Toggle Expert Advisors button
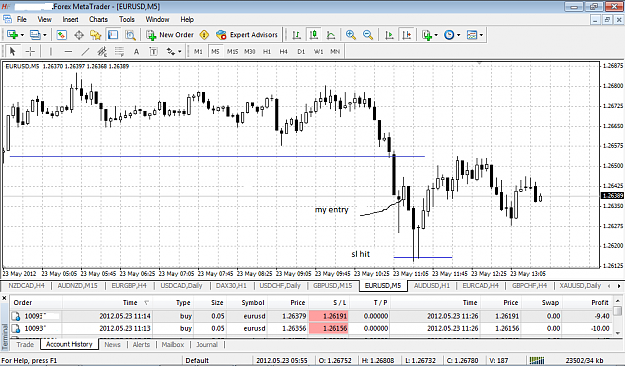This screenshot has height=366, width=625. click(x=247, y=35)
